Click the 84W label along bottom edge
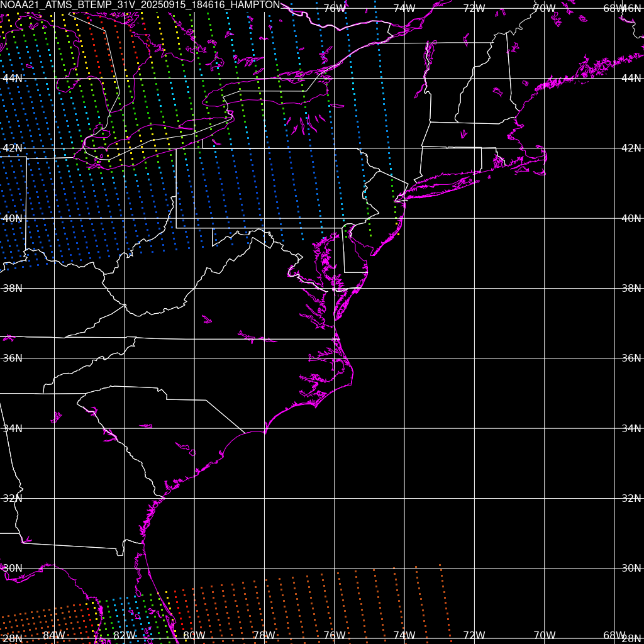 tap(54, 635)
